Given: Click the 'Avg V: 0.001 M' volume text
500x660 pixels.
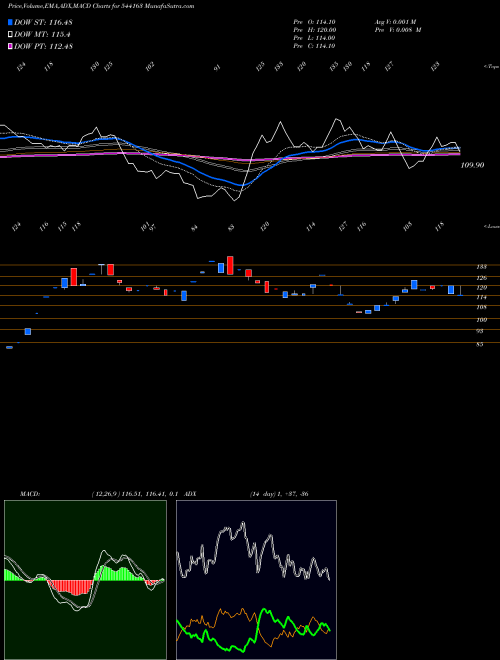Looking at the screenshot, I should (x=395, y=22).
